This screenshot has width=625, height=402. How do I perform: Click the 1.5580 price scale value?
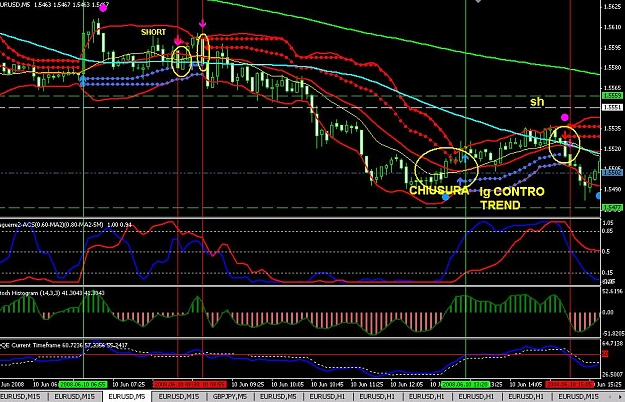point(613,67)
